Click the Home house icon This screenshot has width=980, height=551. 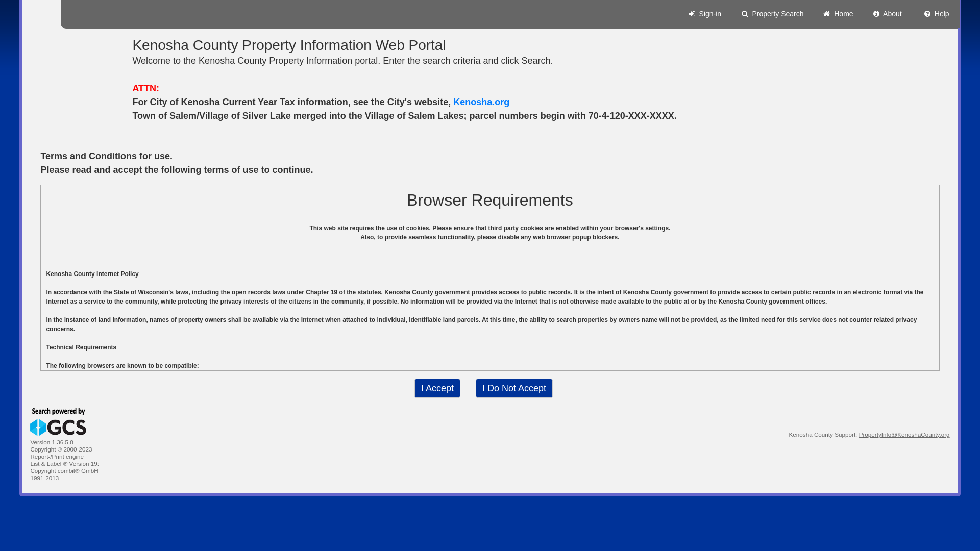pyautogui.click(x=827, y=14)
